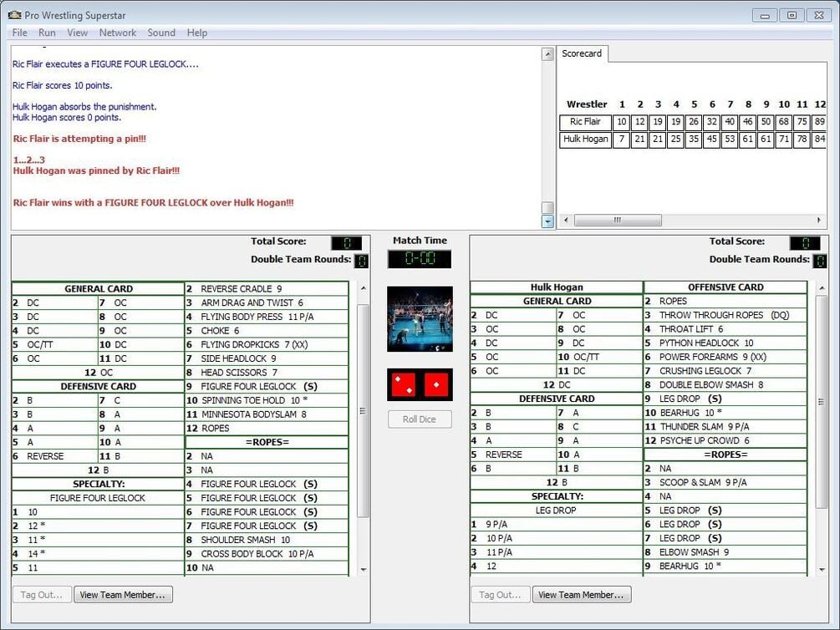Image resolution: width=840 pixels, height=630 pixels.
Task: Click PSYCHE UP CROWD 6 row
Action: point(725,440)
